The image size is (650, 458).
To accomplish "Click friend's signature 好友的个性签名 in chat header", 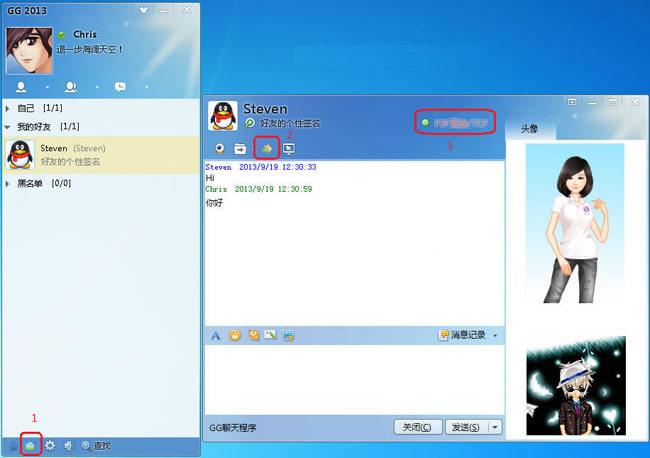I will click(x=290, y=124).
